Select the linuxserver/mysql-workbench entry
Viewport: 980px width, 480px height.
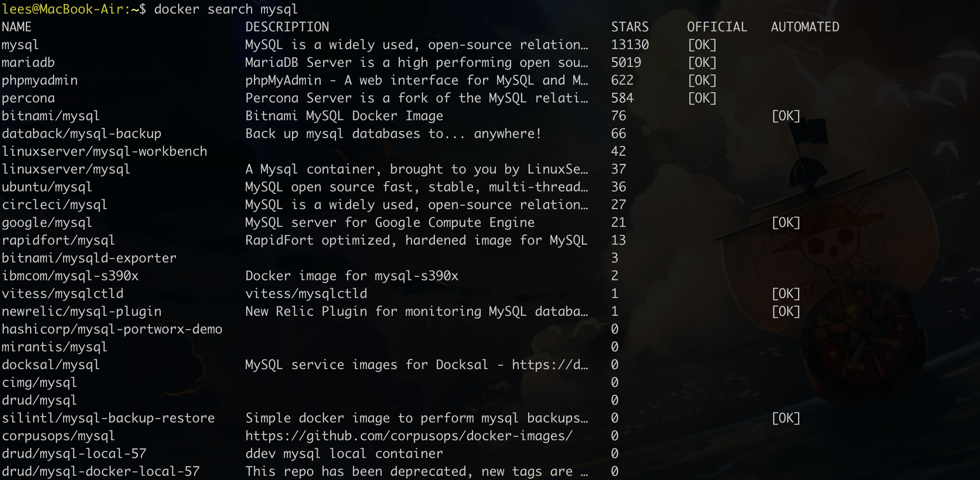[x=105, y=151]
